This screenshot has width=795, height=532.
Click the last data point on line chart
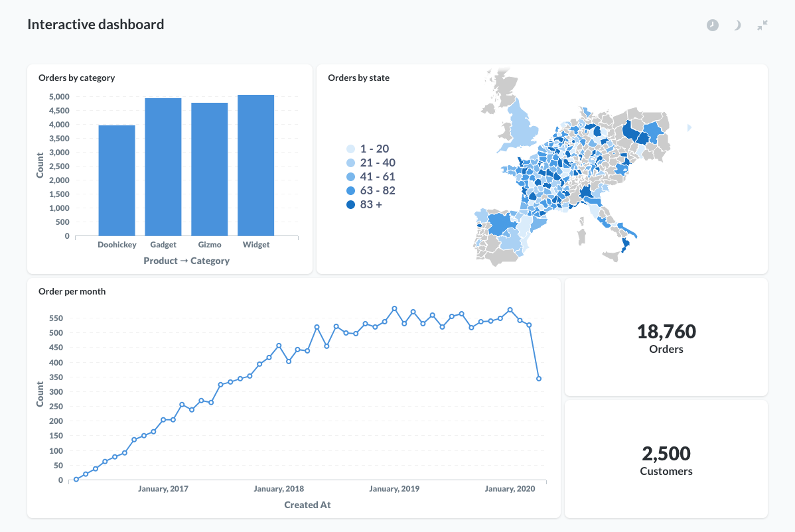pos(539,379)
